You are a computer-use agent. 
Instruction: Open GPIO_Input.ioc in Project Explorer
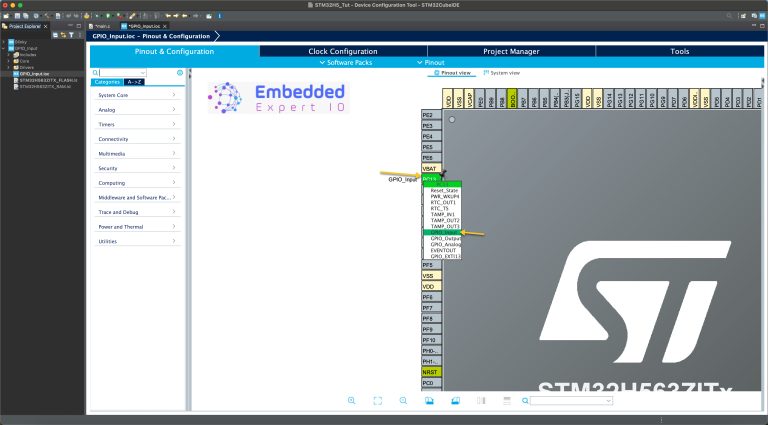tap(33, 74)
